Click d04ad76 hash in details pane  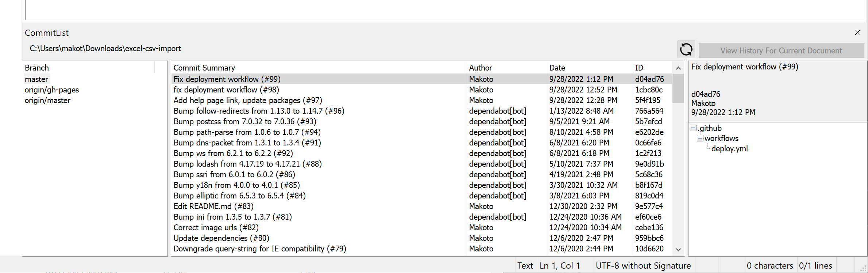tap(706, 94)
